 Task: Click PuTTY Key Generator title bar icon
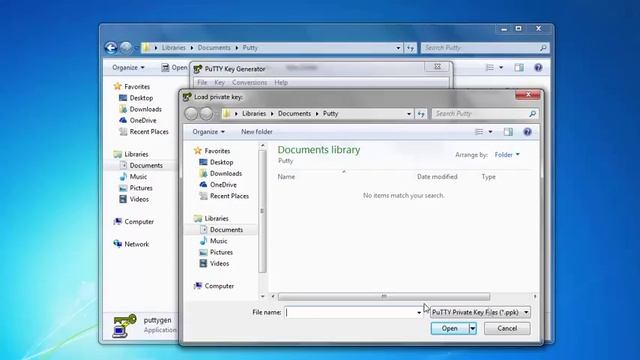point(198,69)
